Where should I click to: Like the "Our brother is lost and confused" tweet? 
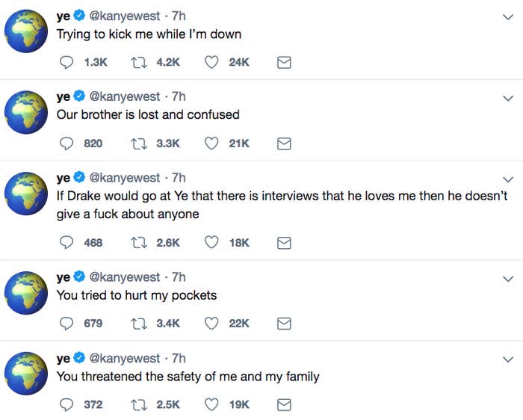(211, 143)
